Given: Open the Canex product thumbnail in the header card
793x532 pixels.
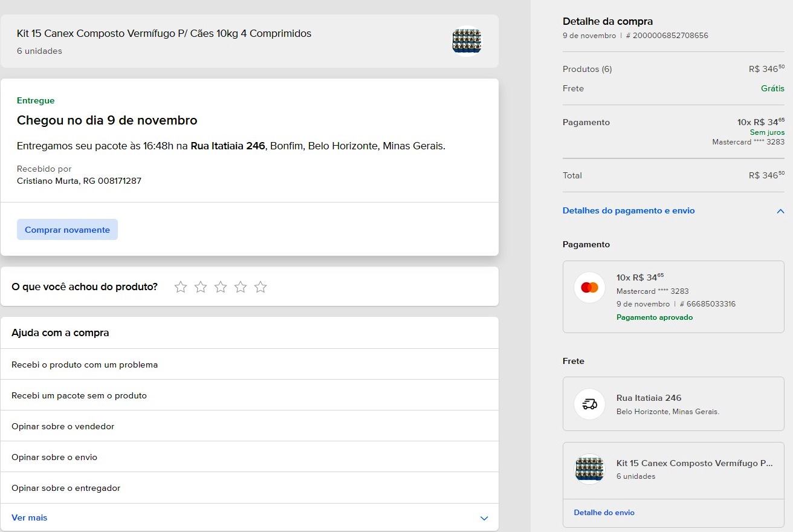Looking at the screenshot, I should click(467, 41).
